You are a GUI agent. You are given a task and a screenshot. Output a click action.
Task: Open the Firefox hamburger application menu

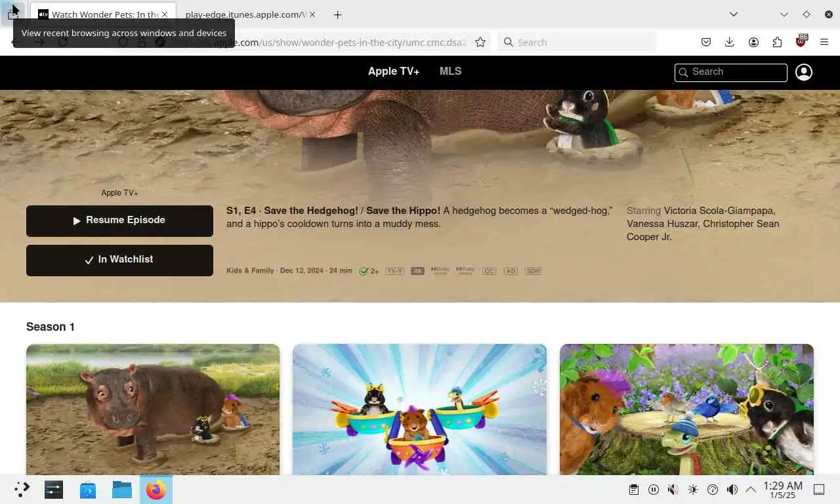click(x=824, y=42)
